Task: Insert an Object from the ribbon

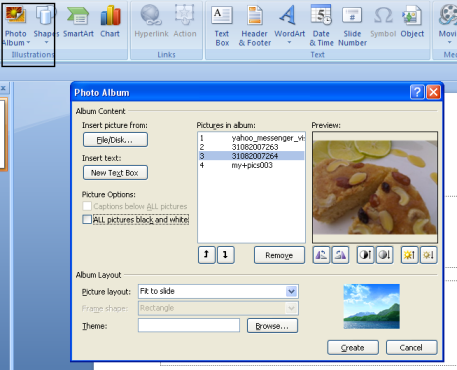Action: [x=412, y=22]
